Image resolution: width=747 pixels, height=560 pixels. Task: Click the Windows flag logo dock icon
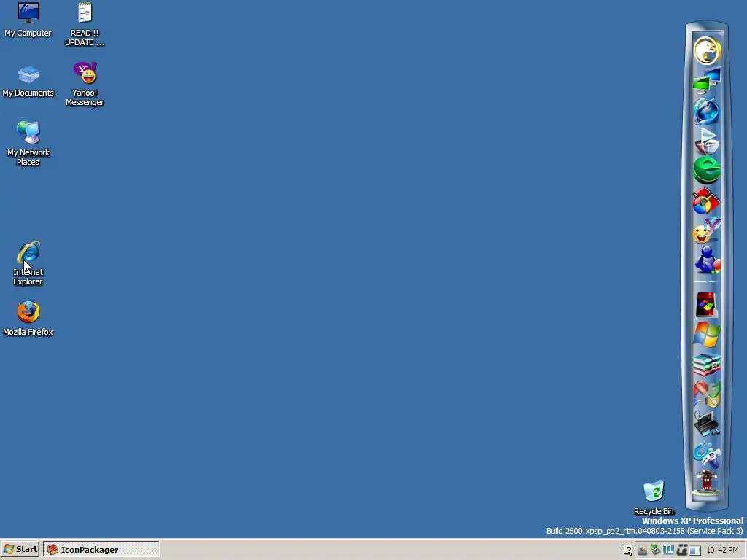point(707,335)
